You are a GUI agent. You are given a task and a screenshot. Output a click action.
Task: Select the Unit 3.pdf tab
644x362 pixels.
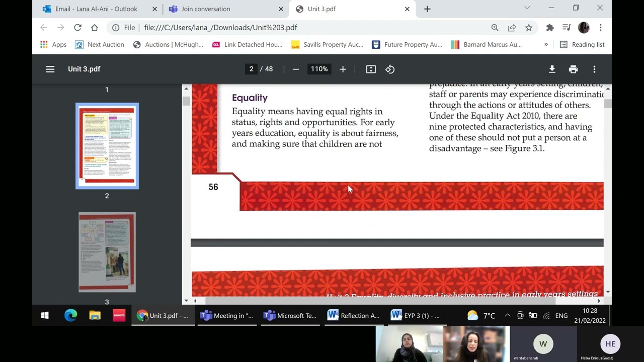click(x=352, y=9)
